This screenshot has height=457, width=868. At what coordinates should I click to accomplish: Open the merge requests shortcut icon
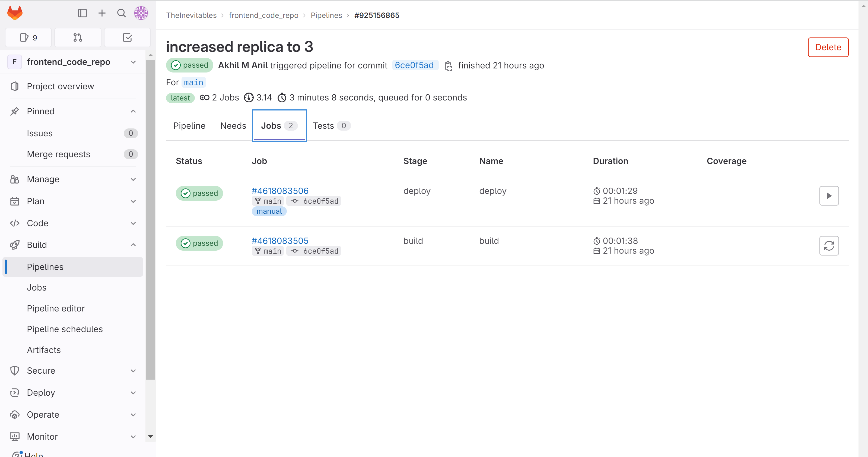(78, 37)
